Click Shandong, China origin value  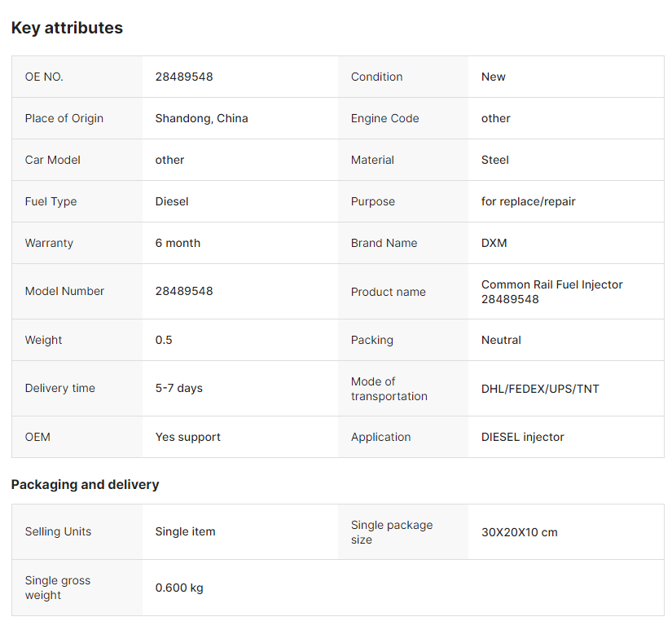(201, 118)
